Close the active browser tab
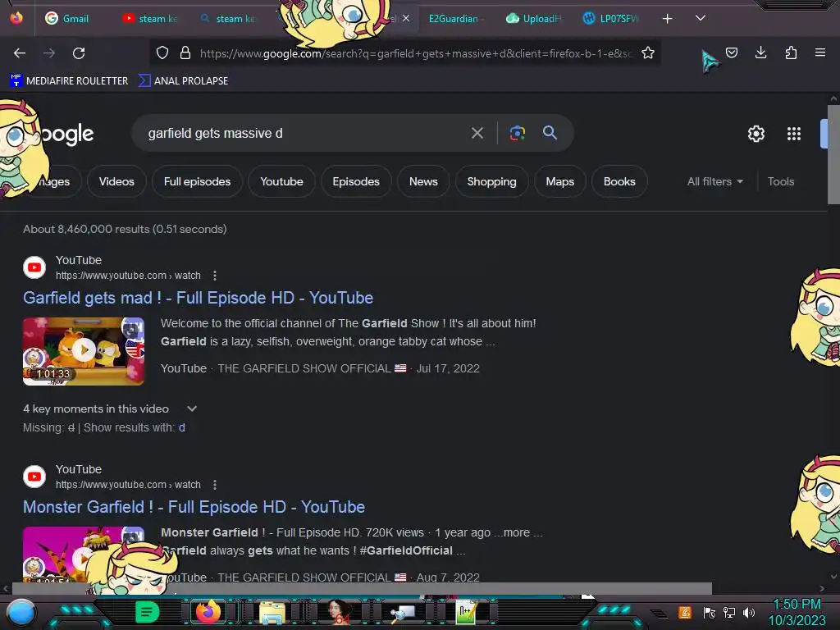 (x=406, y=19)
